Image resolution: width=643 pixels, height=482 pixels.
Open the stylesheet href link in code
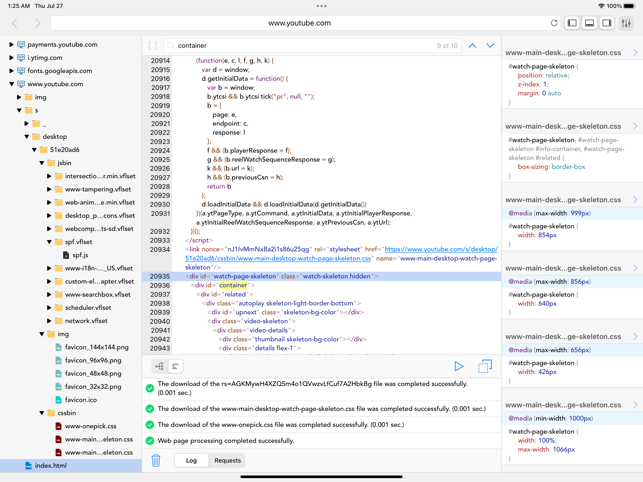tap(341, 254)
